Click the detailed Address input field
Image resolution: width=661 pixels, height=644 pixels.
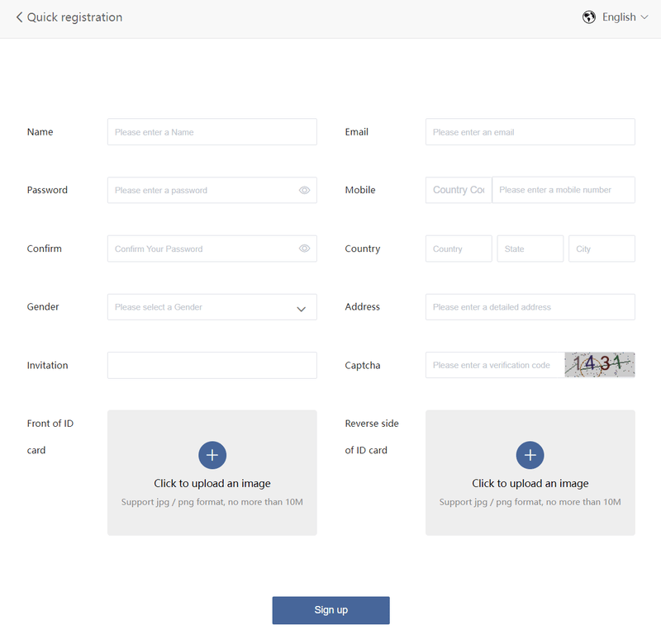pyautogui.click(x=530, y=307)
